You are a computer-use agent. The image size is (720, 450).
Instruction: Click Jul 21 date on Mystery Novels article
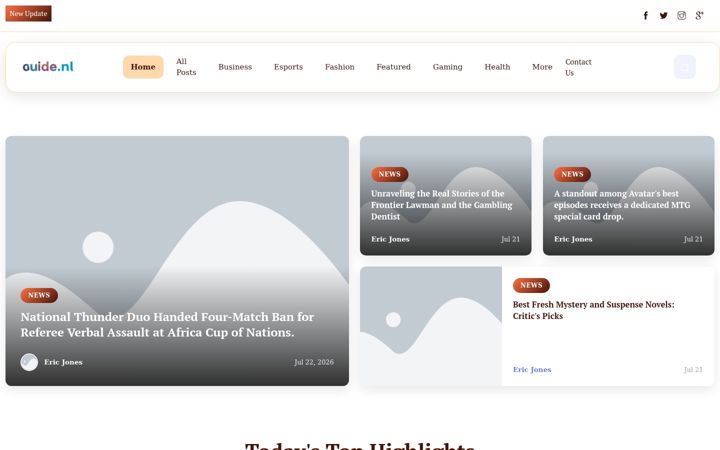693,370
